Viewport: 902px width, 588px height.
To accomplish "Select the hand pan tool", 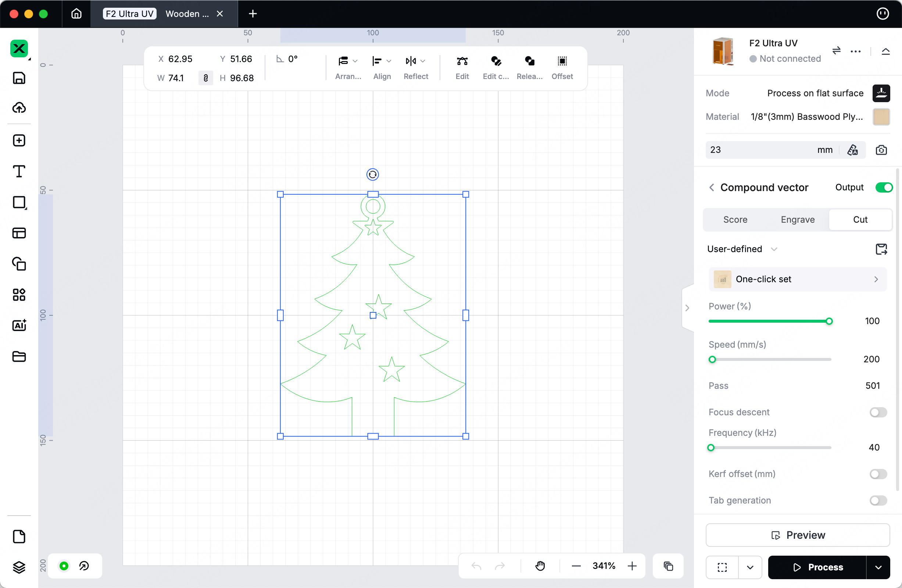I will tap(540, 566).
